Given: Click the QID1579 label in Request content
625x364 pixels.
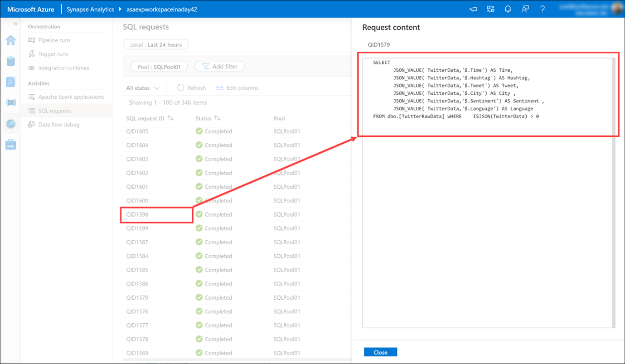Looking at the screenshot, I should coord(379,45).
